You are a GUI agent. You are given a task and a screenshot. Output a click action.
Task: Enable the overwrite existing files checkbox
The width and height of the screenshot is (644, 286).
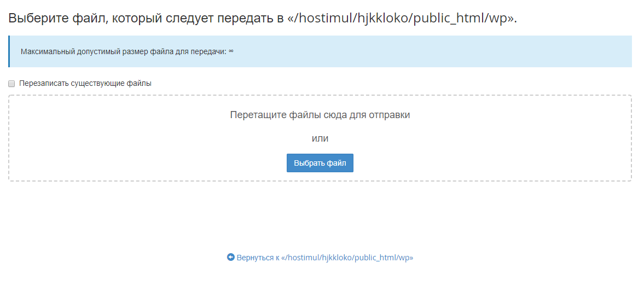coord(11,84)
